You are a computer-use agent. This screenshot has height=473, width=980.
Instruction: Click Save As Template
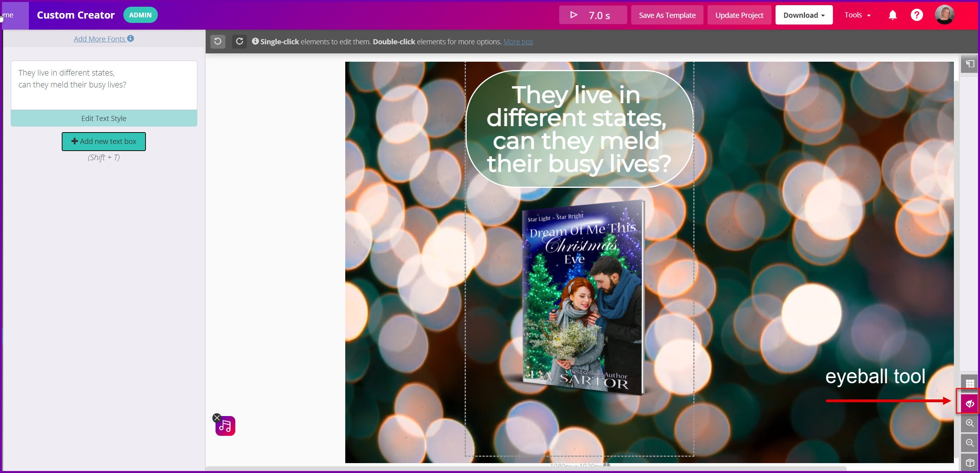coord(667,15)
